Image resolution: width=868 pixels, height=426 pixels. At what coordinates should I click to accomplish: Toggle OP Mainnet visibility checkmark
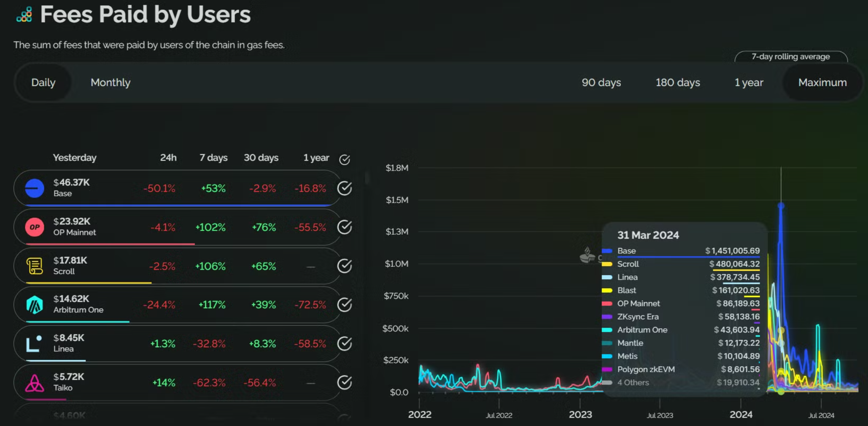(345, 227)
